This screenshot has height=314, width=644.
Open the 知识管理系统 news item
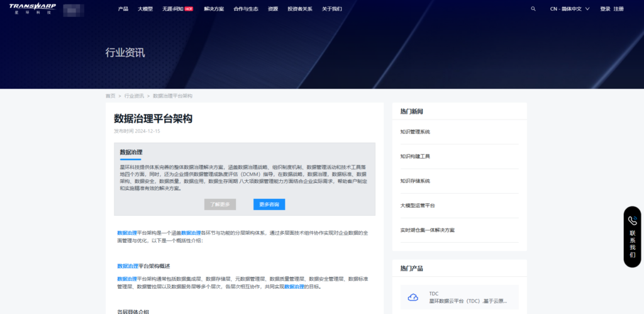(x=415, y=132)
